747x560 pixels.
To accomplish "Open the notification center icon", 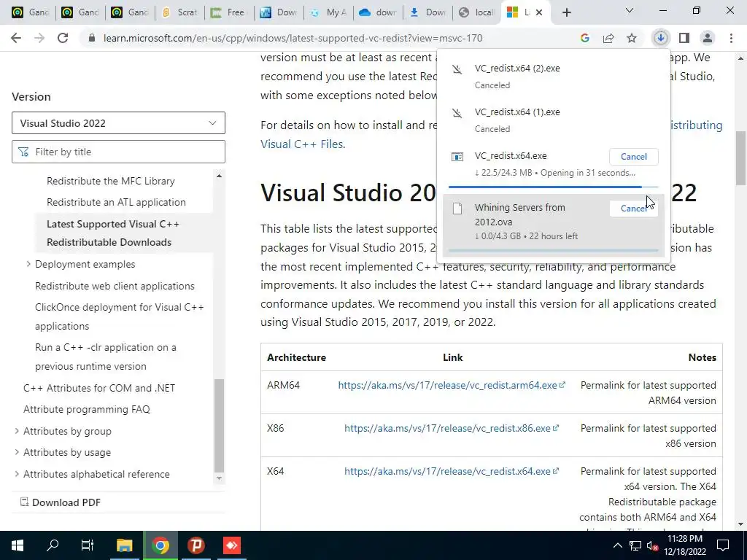I will click(x=723, y=545).
